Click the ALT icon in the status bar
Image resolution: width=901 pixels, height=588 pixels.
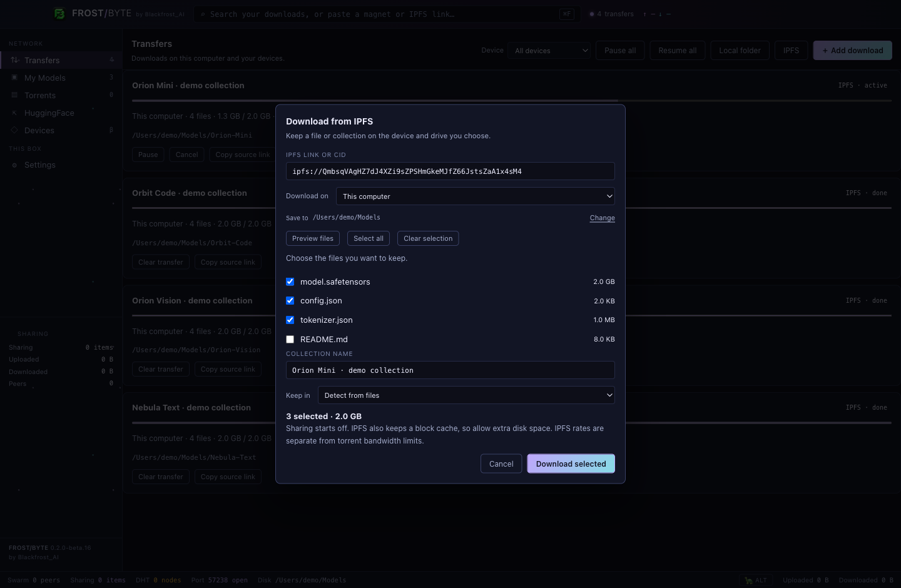(x=748, y=580)
